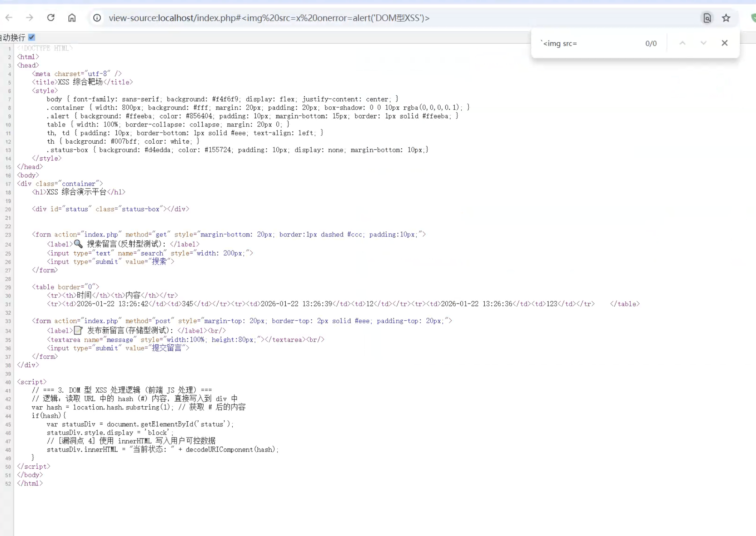Click the body CSS rule line
The height and width of the screenshot is (536, 756).
(x=222, y=99)
